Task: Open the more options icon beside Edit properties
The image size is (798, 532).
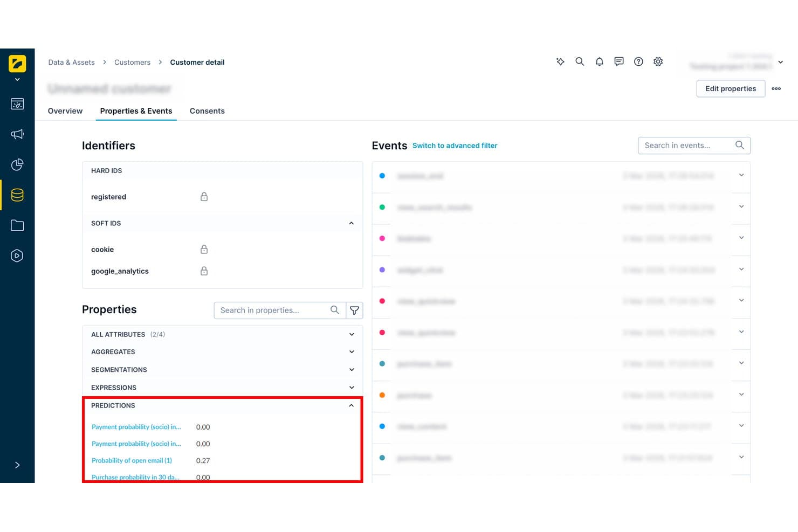Action: pos(776,88)
